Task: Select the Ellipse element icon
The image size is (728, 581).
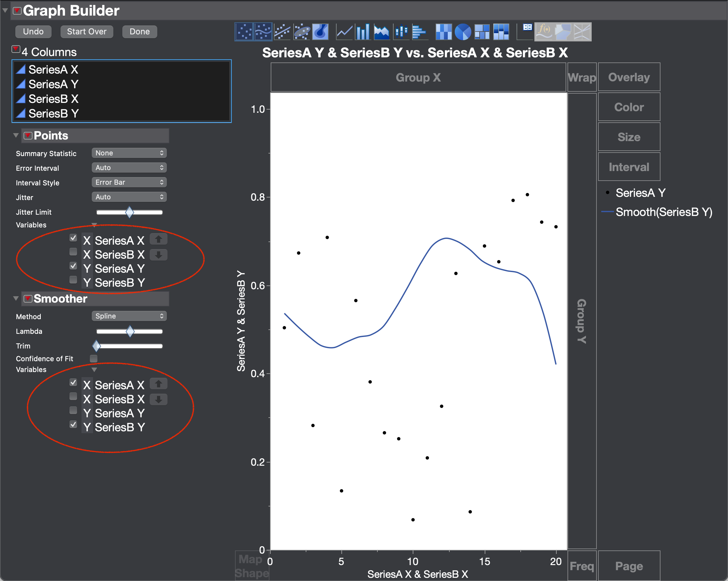Action: pos(302,32)
